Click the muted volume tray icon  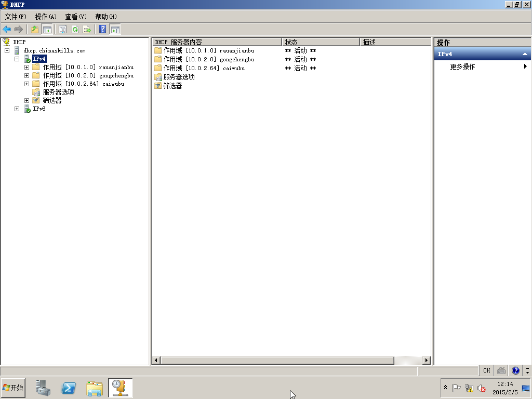[481, 388]
